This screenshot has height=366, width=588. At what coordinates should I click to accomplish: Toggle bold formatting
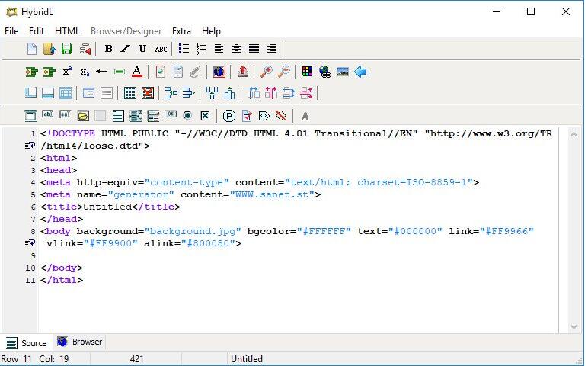[x=108, y=49]
